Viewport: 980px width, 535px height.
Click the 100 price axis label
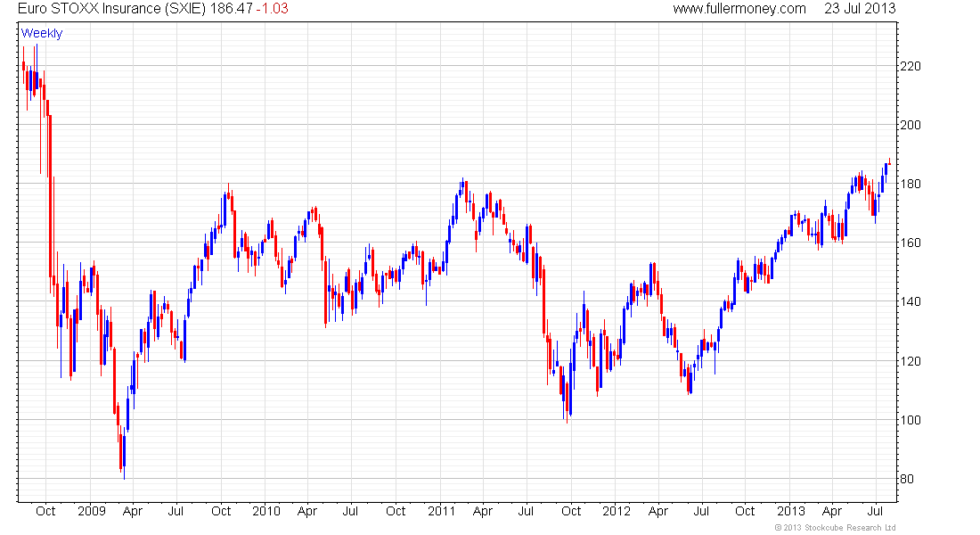tap(911, 420)
